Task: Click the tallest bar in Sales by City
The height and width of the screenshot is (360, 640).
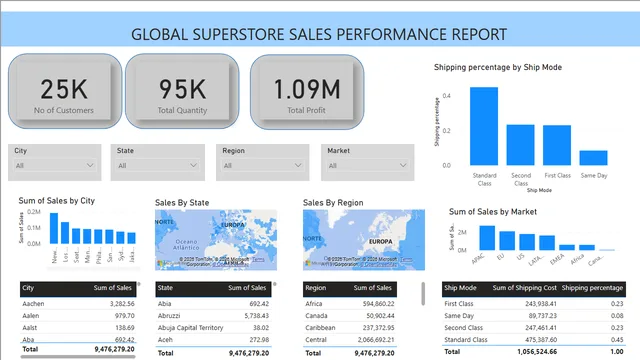Action: pyautogui.click(x=54, y=228)
